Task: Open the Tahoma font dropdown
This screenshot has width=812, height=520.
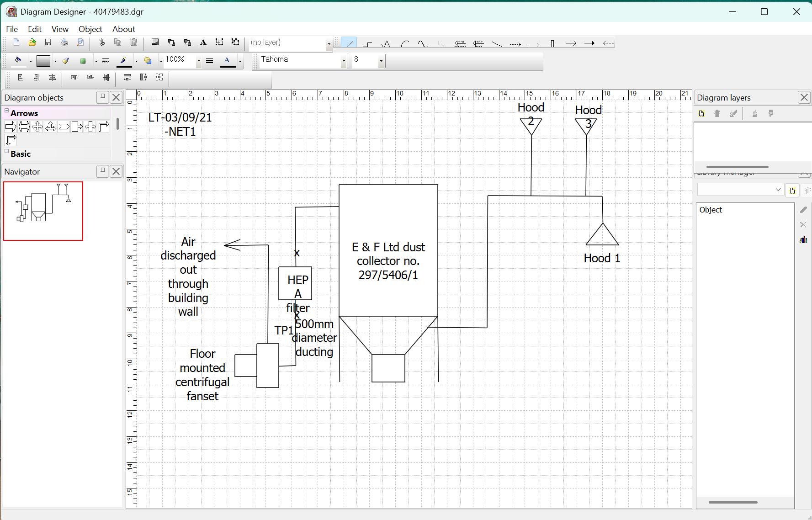Action: [x=344, y=60]
